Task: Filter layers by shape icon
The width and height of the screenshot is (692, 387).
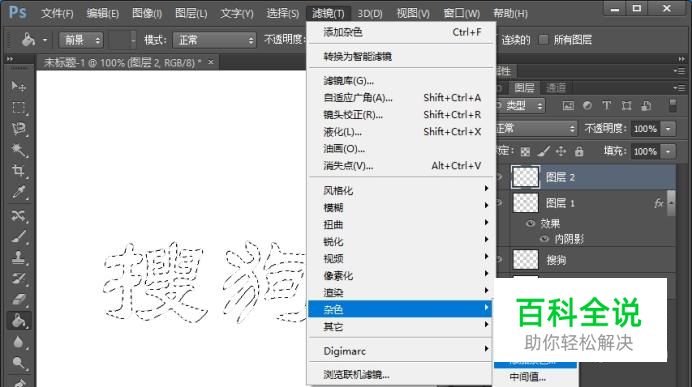Action: [x=626, y=106]
